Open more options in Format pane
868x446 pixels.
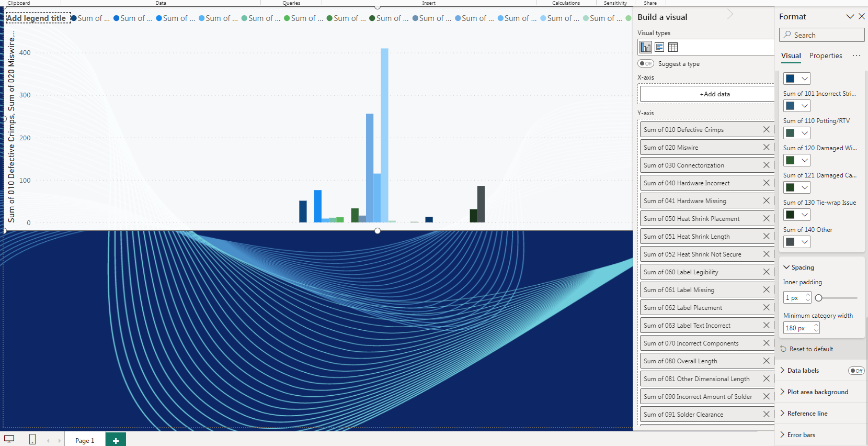pos(856,55)
